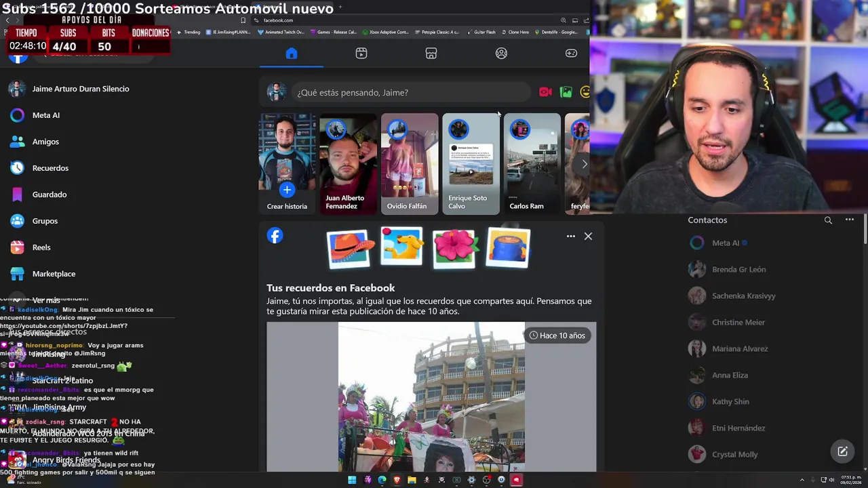The height and width of the screenshot is (488, 868).
Task: Click the new message compose icon
Action: [x=842, y=451]
